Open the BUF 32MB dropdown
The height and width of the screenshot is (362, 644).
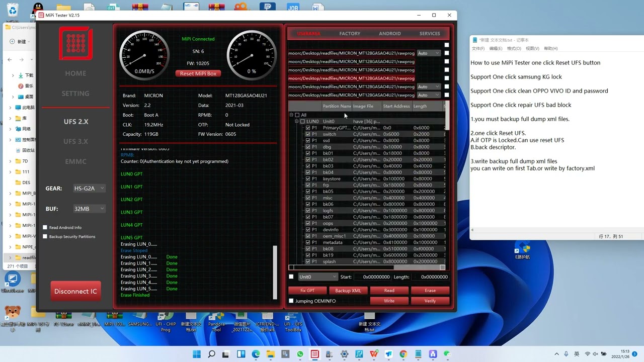(x=89, y=209)
